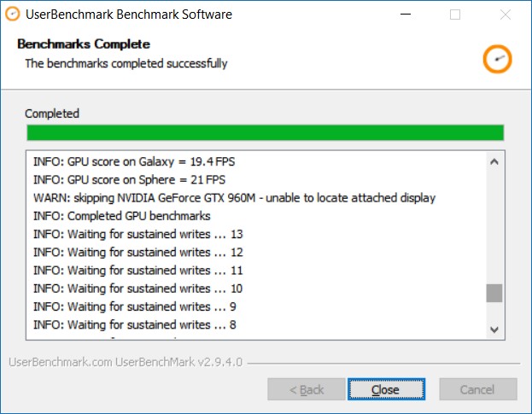Select the GTX 960M warning line
The width and height of the screenshot is (532, 414).
[x=234, y=197]
